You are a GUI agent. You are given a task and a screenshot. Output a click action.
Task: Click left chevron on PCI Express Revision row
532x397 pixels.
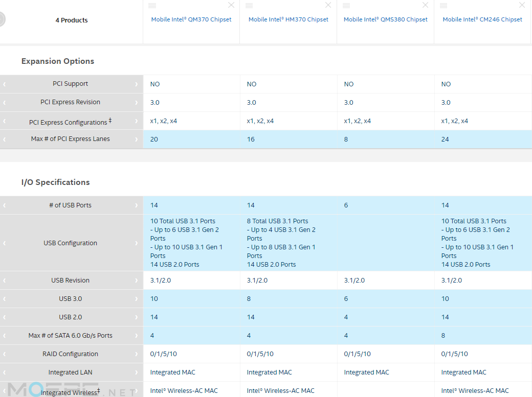coord(5,102)
